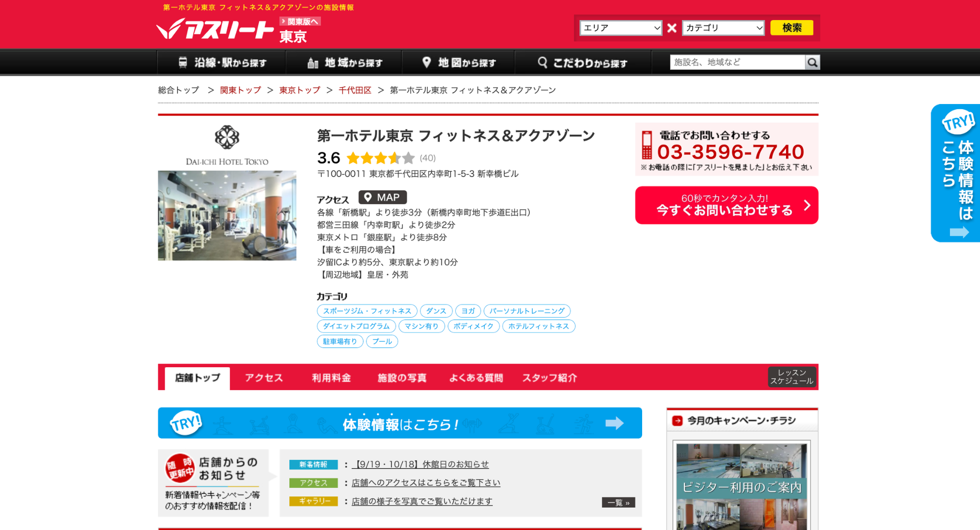
Task: Switch to the 利用料金 tab
Action: (x=331, y=378)
